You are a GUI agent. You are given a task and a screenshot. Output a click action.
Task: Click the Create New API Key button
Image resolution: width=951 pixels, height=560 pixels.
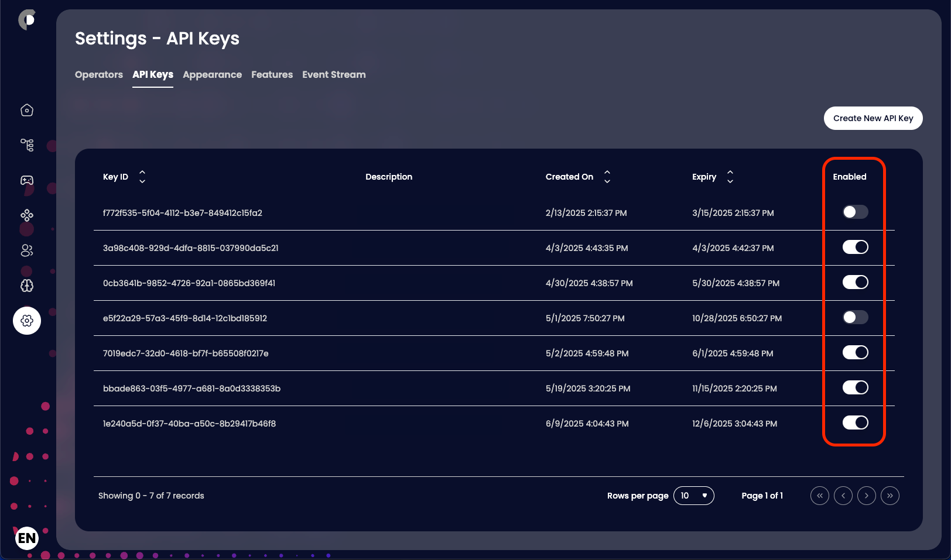point(873,118)
